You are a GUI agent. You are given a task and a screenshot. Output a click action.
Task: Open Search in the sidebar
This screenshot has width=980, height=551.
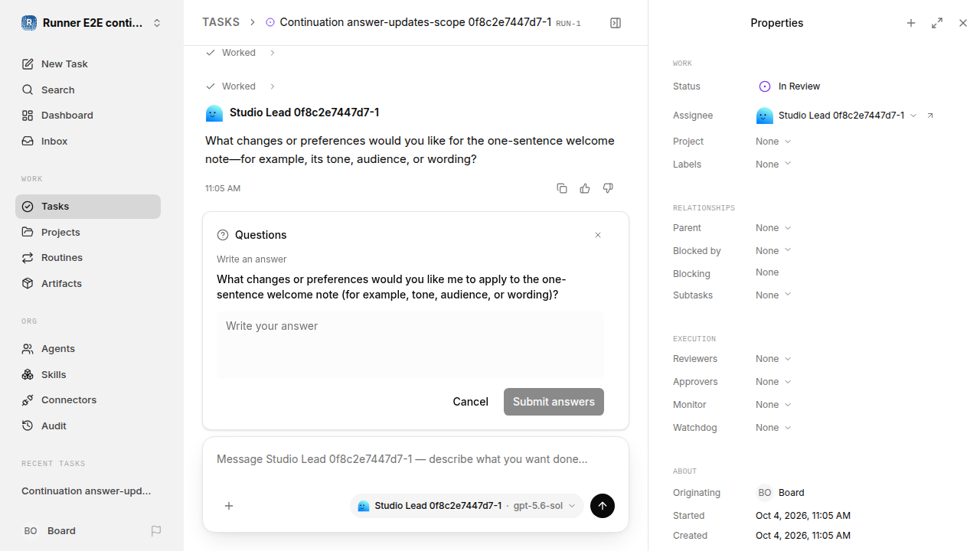[x=88, y=90]
